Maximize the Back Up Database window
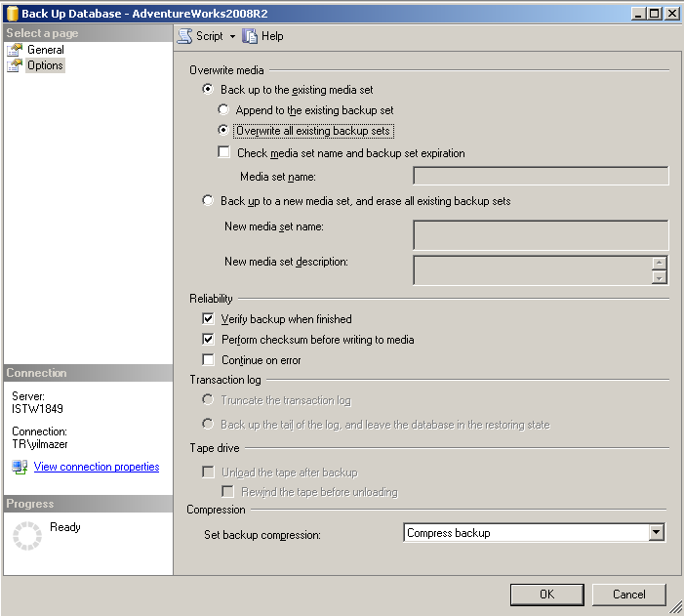684x616 pixels. click(655, 14)
